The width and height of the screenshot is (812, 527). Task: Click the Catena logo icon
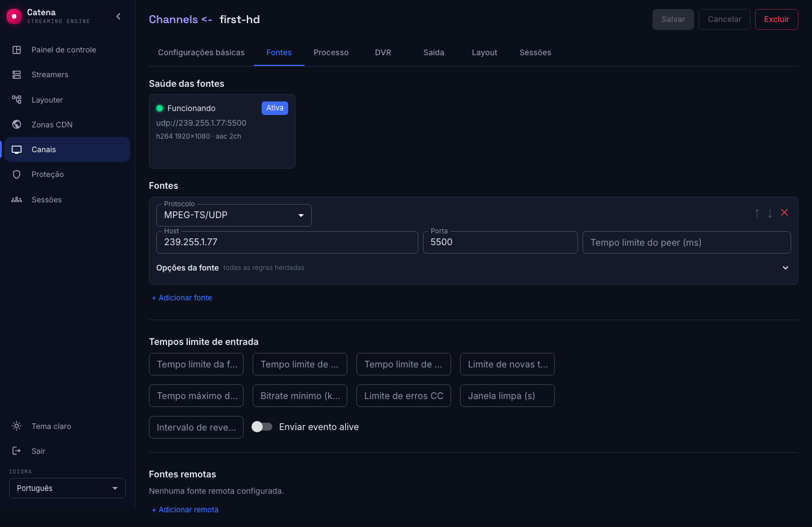click(14, 16)
